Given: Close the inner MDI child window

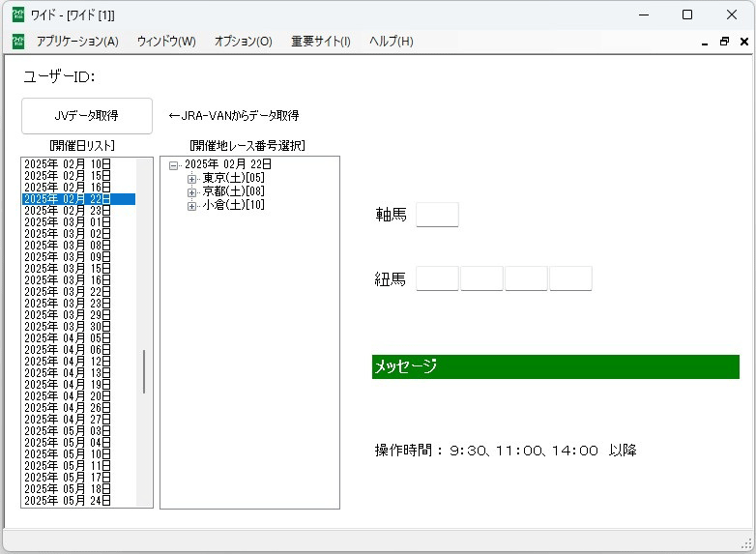Looking at the screenshot, I should click(744, 42).
